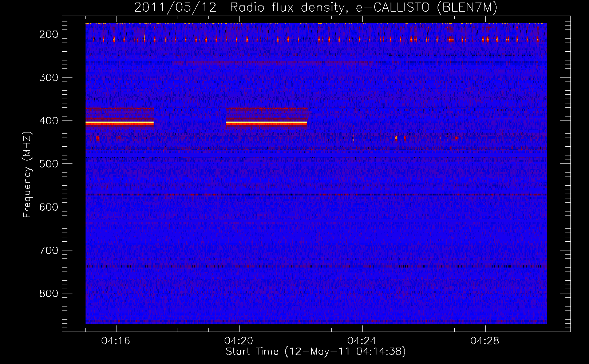Select the 600 frequency tick label
This screenshot has width=589, height=364.
tap(49, 207)
